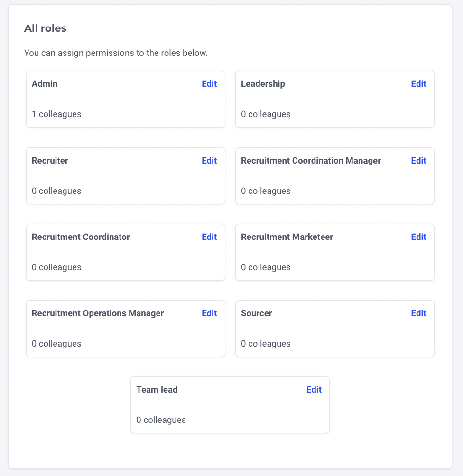463x476 pixels.
Task: Click the Recruitment Marketeer role name
Action: click(287, 237)
